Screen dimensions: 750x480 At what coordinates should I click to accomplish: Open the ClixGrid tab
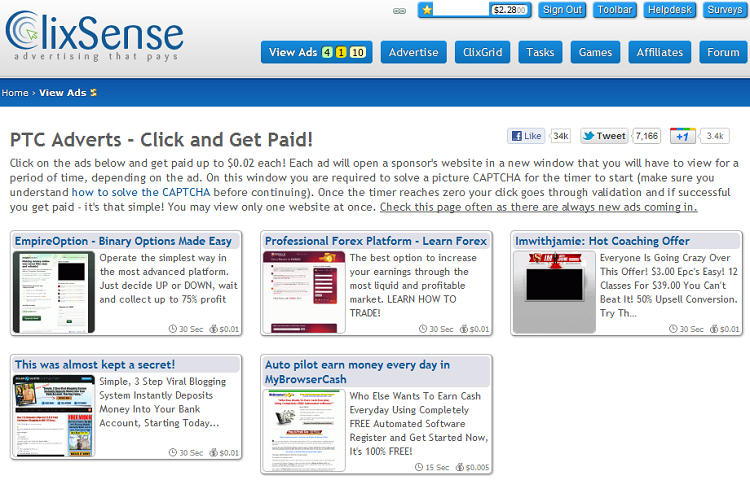[483, 52]
